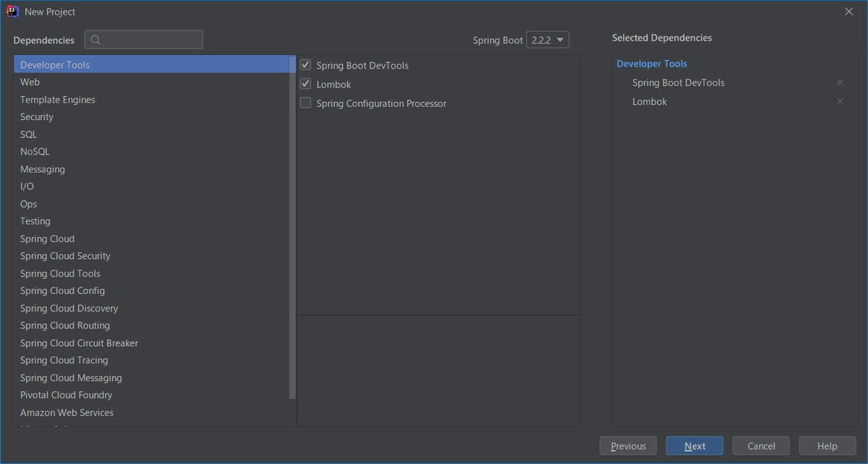
Task: Select the I/O category
Action: [x=151, y=186]
